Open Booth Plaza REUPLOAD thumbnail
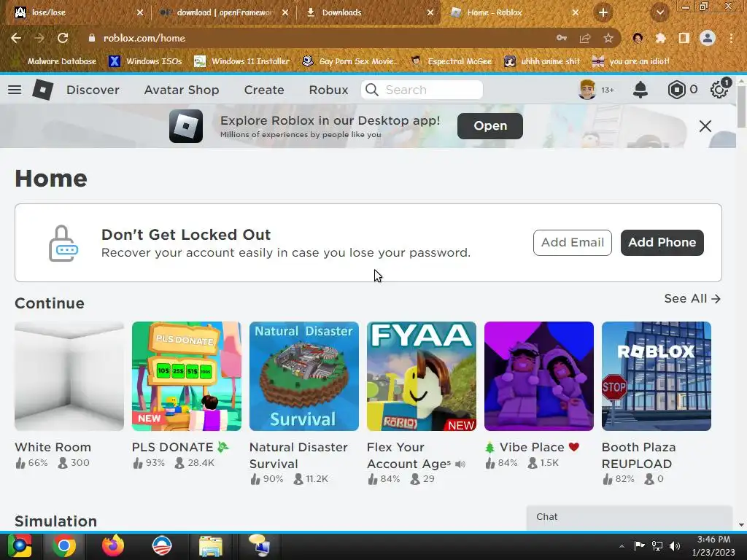Image resolution: width=747 pixels, height=560 pixels. [x=657, y=376]
